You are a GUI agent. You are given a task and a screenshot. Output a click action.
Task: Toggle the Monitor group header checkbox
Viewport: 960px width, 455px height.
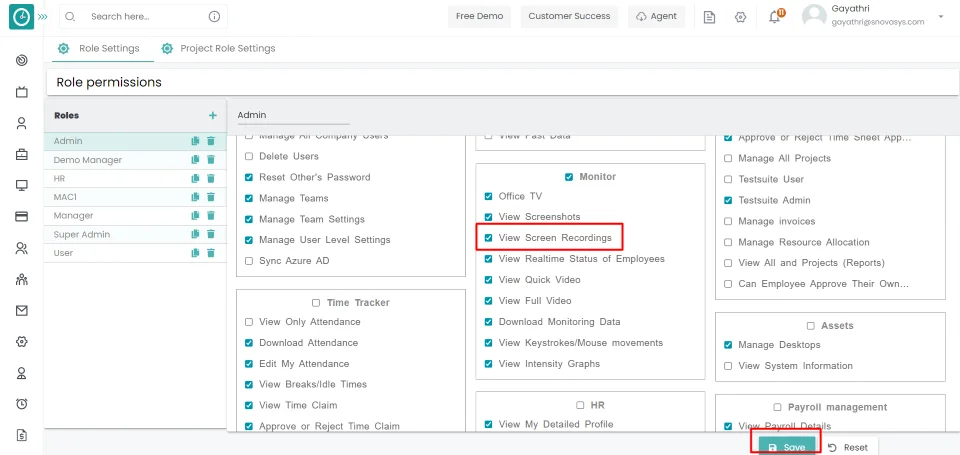pyautogui.click(x=569, y=177)
